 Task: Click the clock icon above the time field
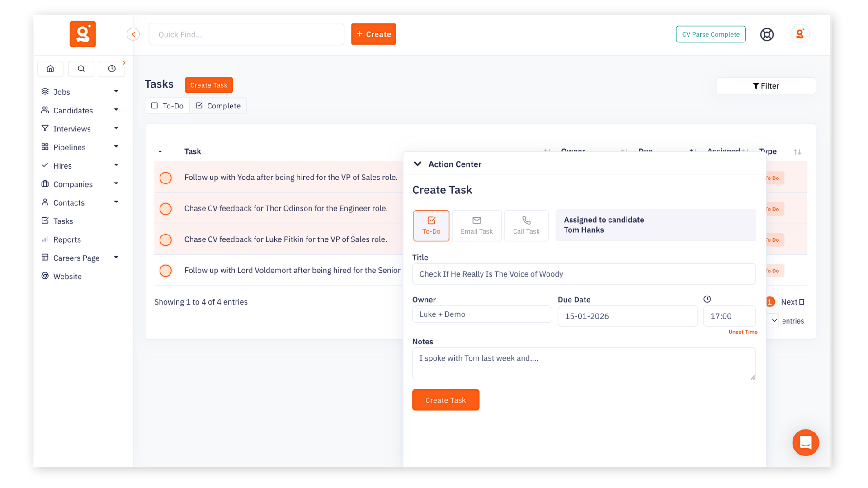tap(707, 299)
